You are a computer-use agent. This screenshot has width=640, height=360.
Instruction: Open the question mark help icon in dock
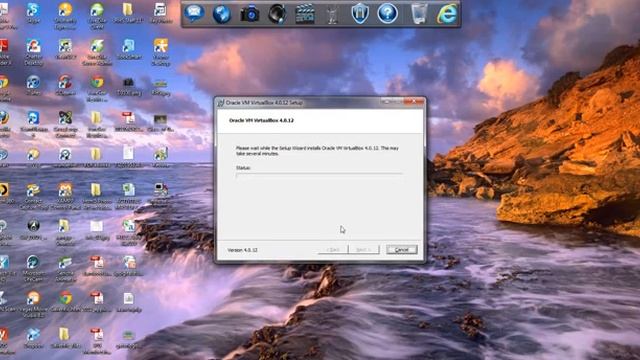tap(387, 14)
